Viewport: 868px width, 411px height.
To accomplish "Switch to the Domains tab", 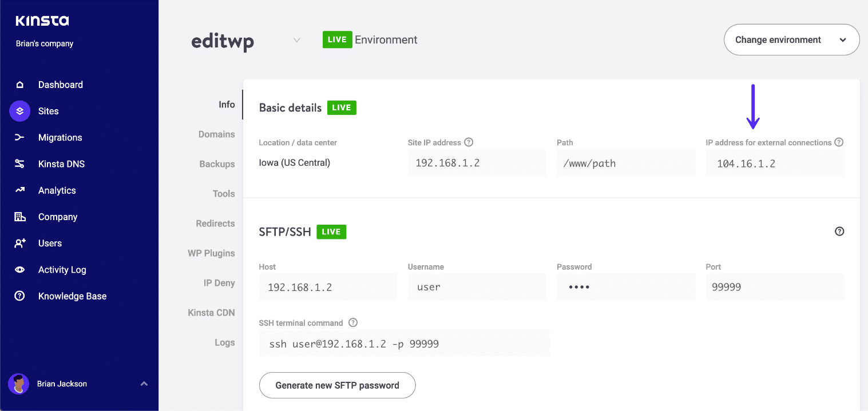I will click(x=217, y=134).
